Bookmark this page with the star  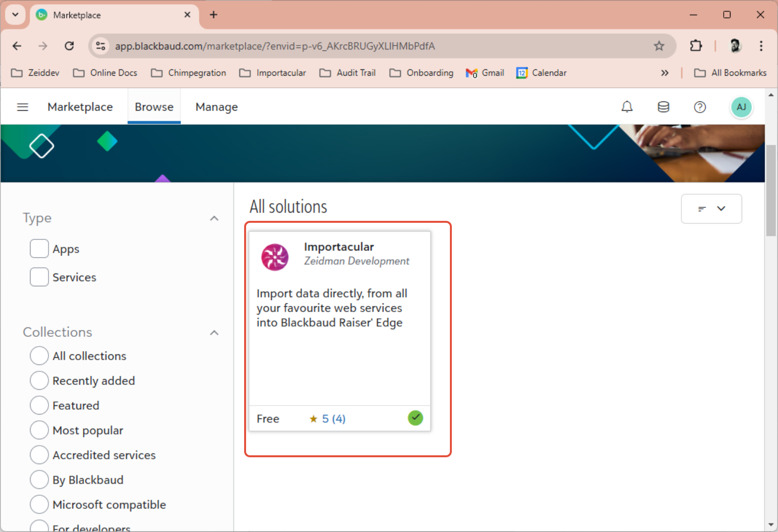(659, 46)
